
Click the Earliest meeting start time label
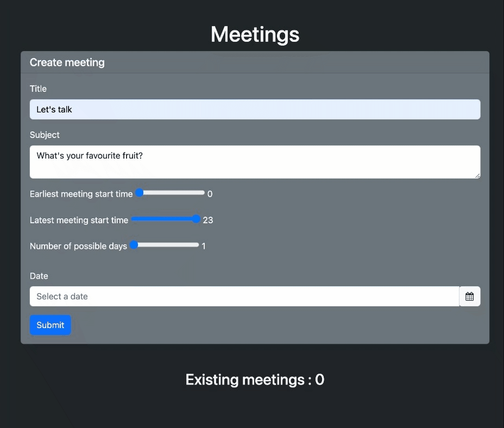tap(81, 194)
